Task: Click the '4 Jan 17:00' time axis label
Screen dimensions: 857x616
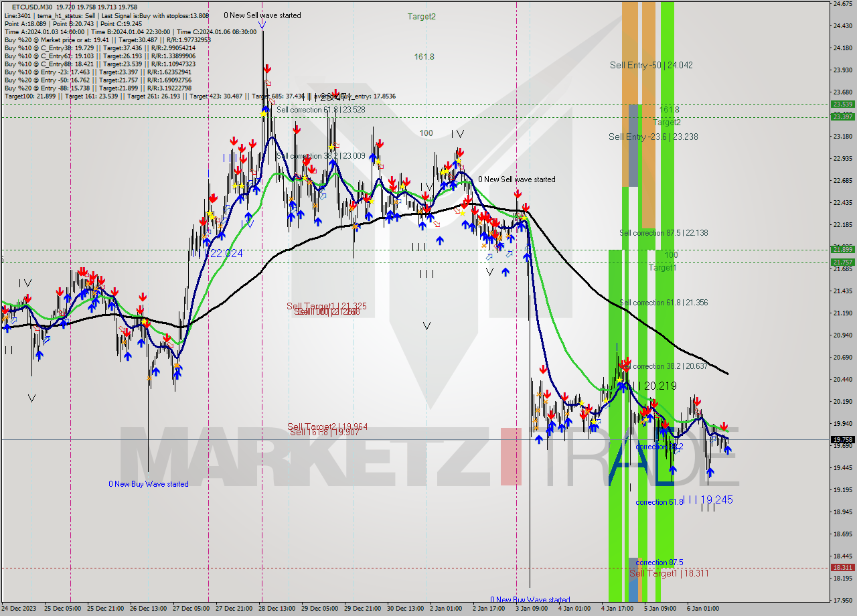Action: pos(617,609)
